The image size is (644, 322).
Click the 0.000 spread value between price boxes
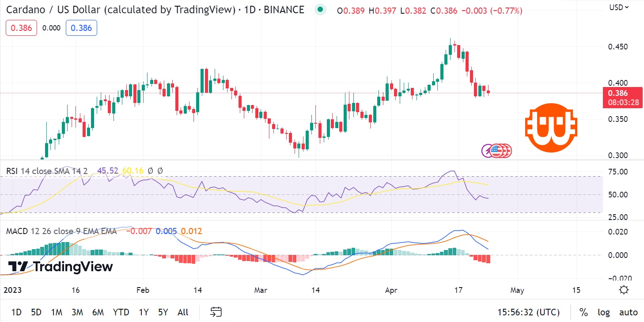[51, 28]
